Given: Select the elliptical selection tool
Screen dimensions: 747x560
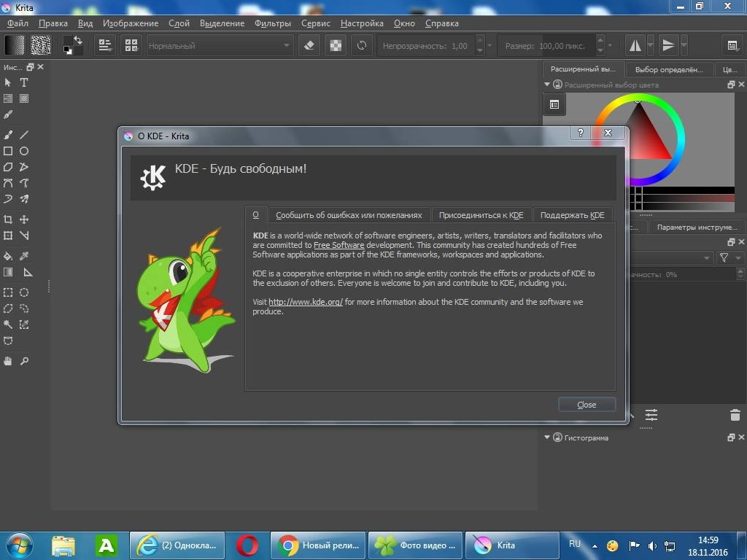Looking at the screenshot, I should 24,292.
